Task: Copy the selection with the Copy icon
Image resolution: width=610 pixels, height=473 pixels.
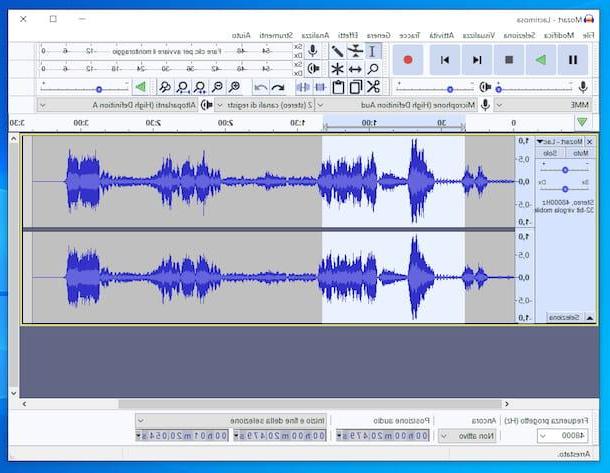Action: (x=356, y=87)
